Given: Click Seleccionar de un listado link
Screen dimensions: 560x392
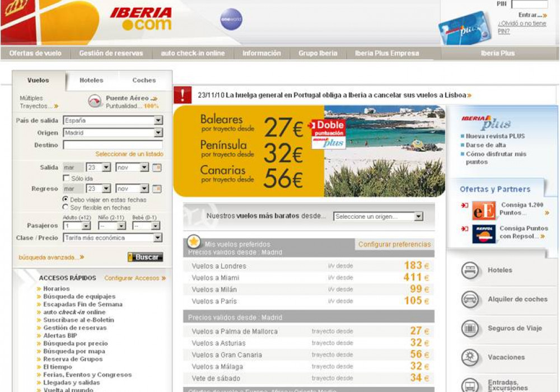Looking at the screenshot, I should point(129,154).
